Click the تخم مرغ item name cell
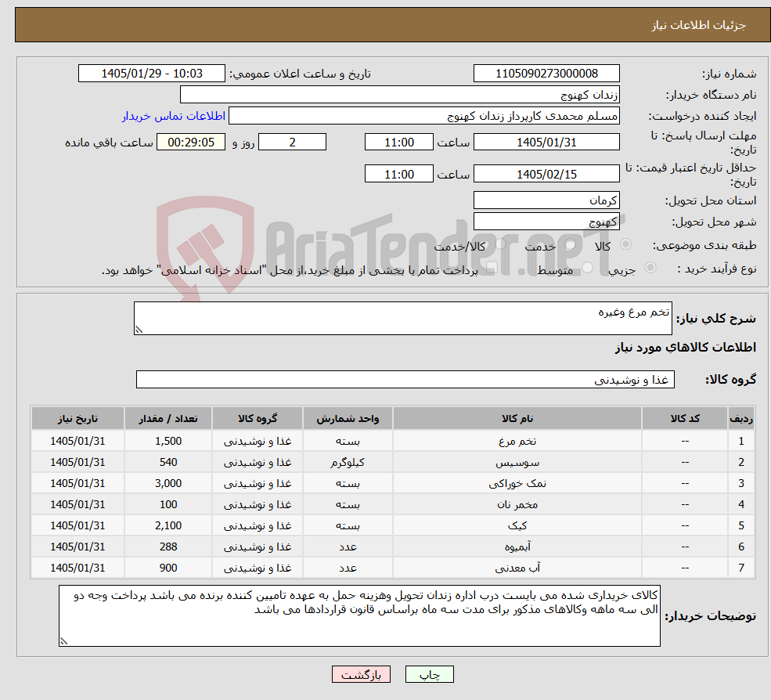771x700 pixels. [x=517, y=442]
